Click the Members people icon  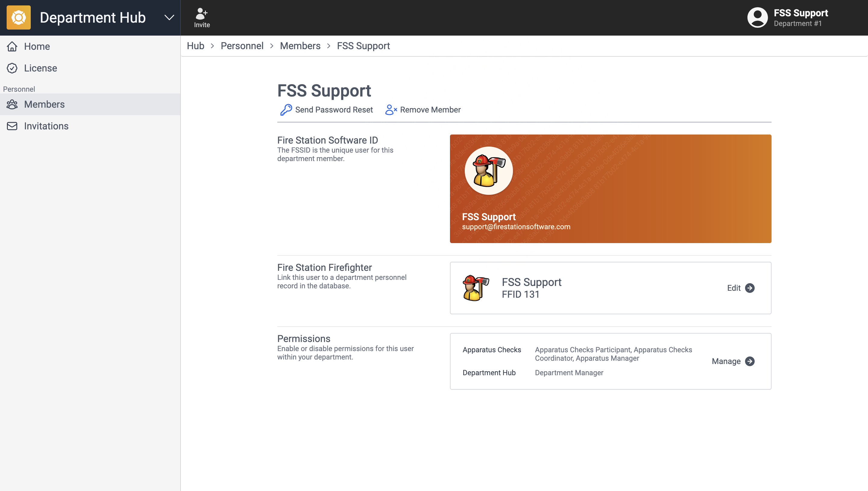12,105
